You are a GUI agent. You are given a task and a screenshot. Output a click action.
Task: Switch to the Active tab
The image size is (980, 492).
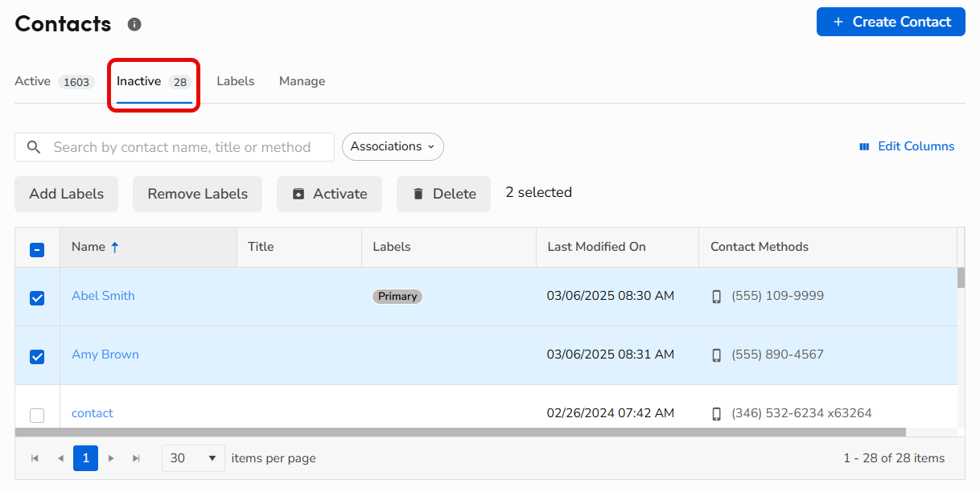(55, 81)
